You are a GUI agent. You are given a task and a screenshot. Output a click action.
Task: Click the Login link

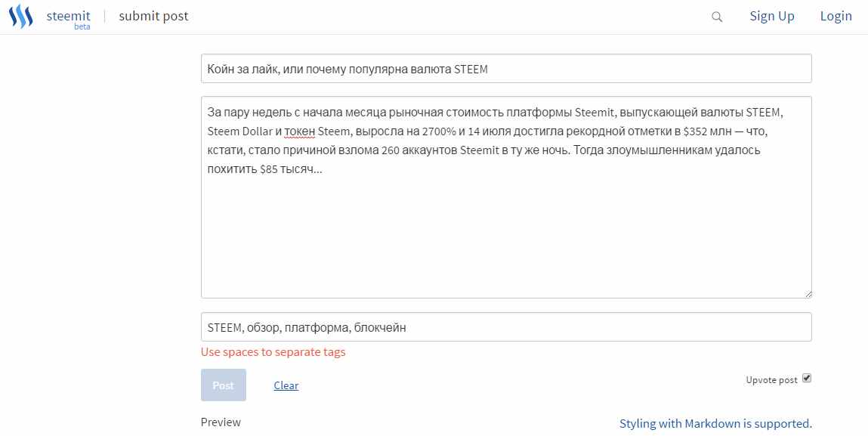point(836,15)
